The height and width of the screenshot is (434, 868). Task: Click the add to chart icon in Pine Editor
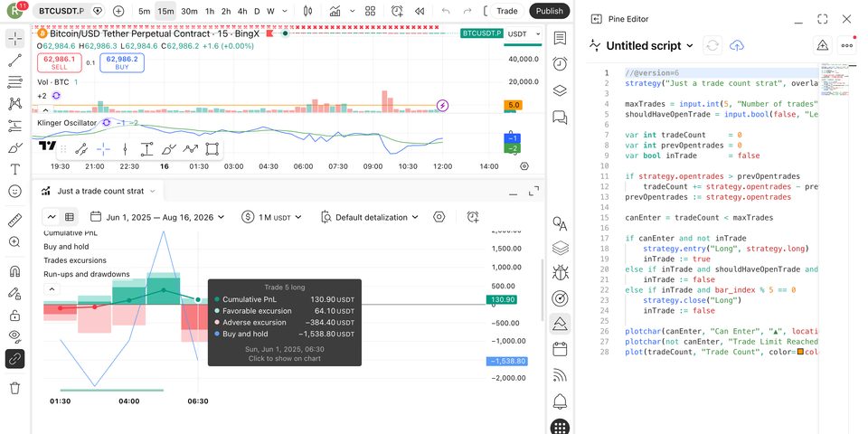click(823, 45)
